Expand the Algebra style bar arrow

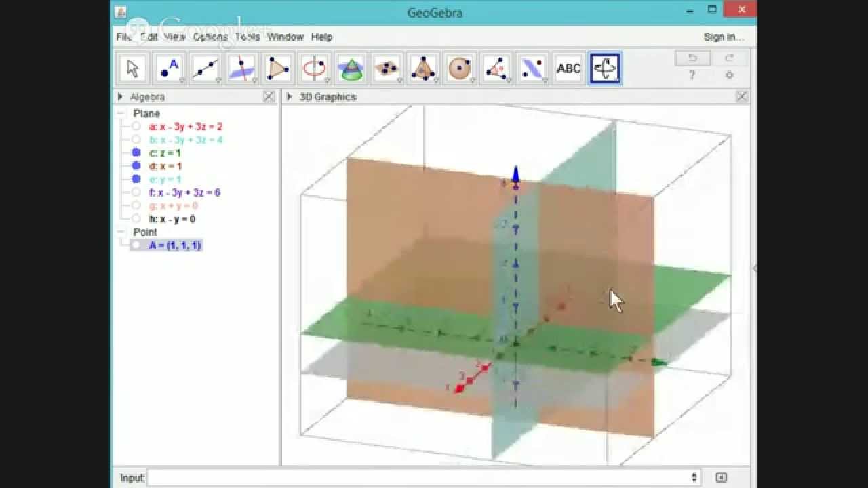pos(120,97)
